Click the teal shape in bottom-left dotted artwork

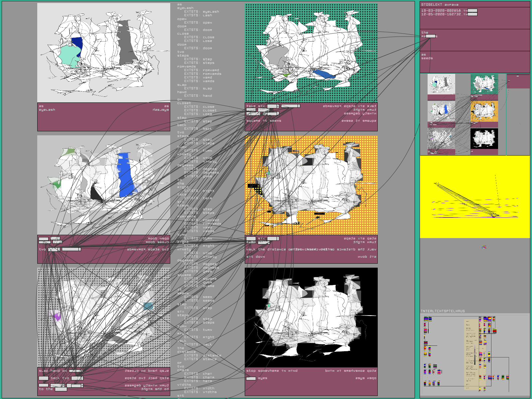point(148,306)
